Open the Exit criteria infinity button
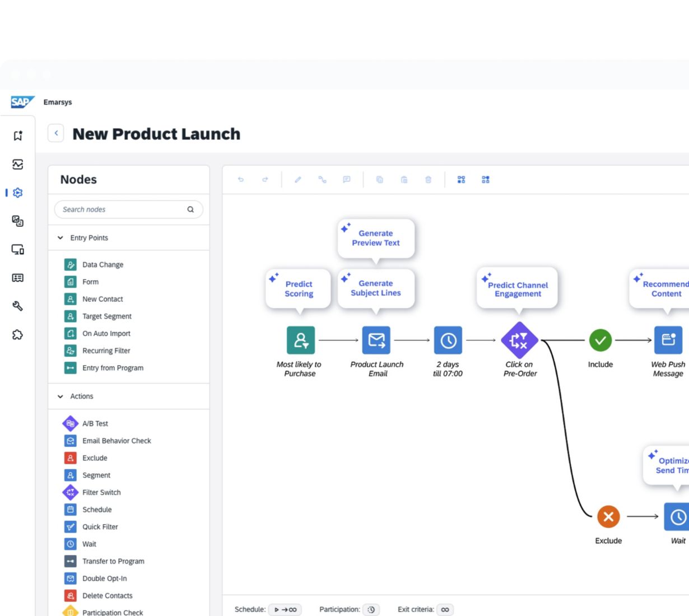This screenshot has width=689, height=616. [445, 609]
